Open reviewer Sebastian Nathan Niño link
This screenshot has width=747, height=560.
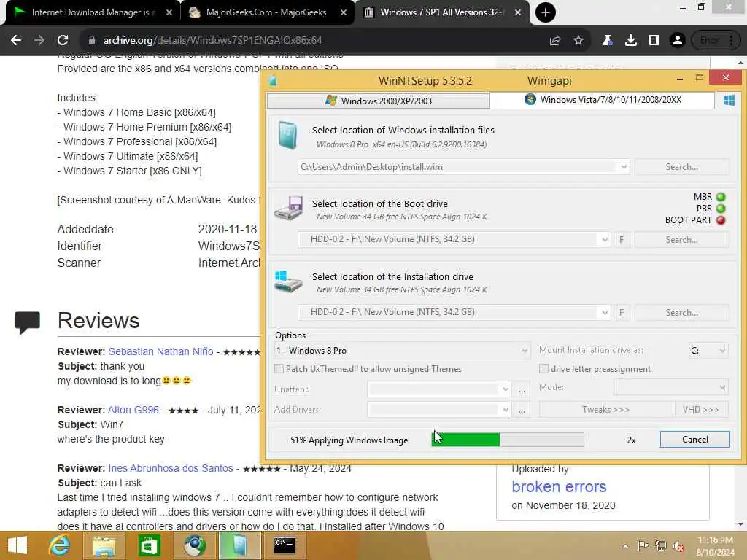coord(160,351)
